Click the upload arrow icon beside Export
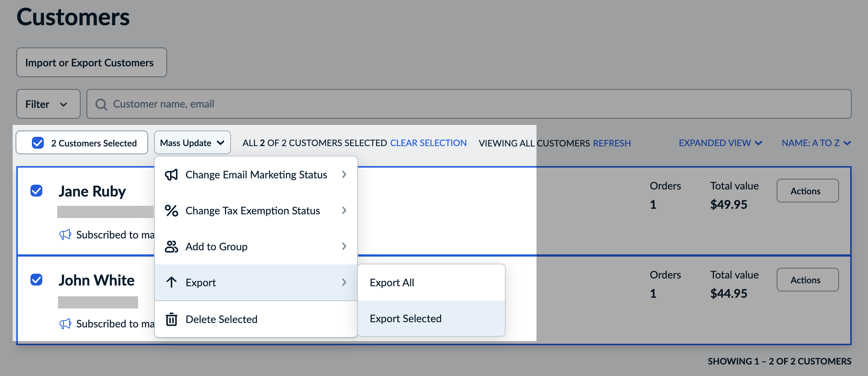This screenshot has height=376, width=868. [x=172, y=282]
